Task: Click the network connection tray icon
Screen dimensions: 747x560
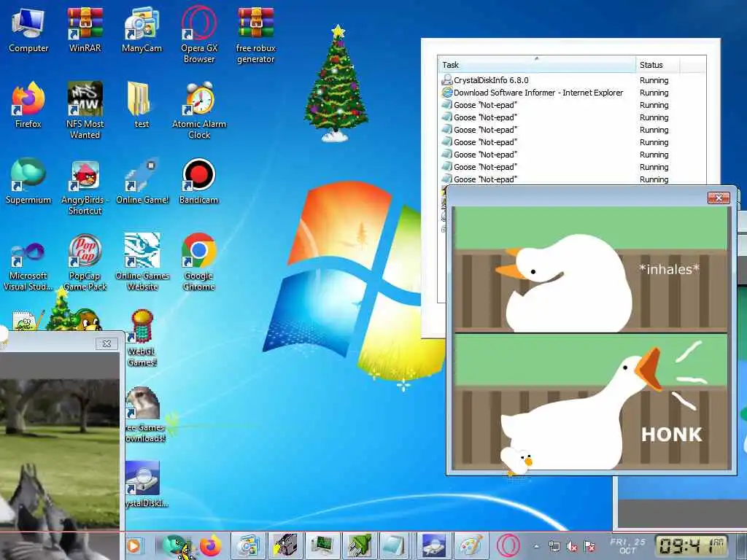Action: coord(554,547)
